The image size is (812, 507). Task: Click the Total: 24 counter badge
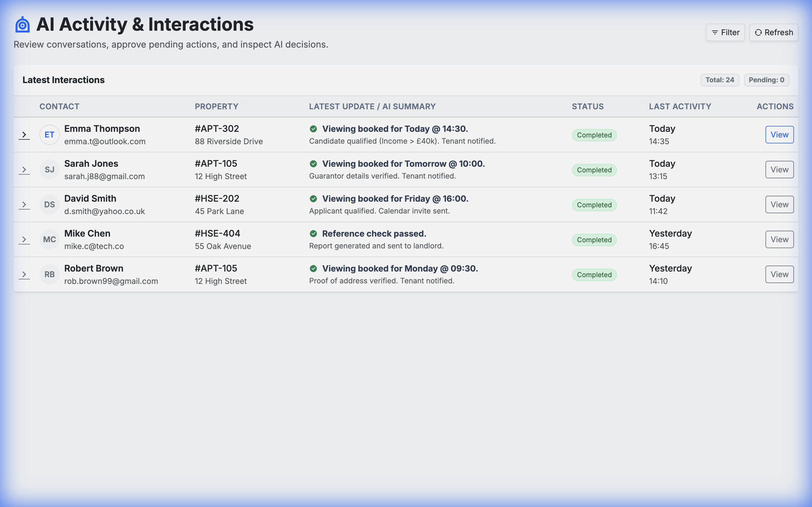720,80
